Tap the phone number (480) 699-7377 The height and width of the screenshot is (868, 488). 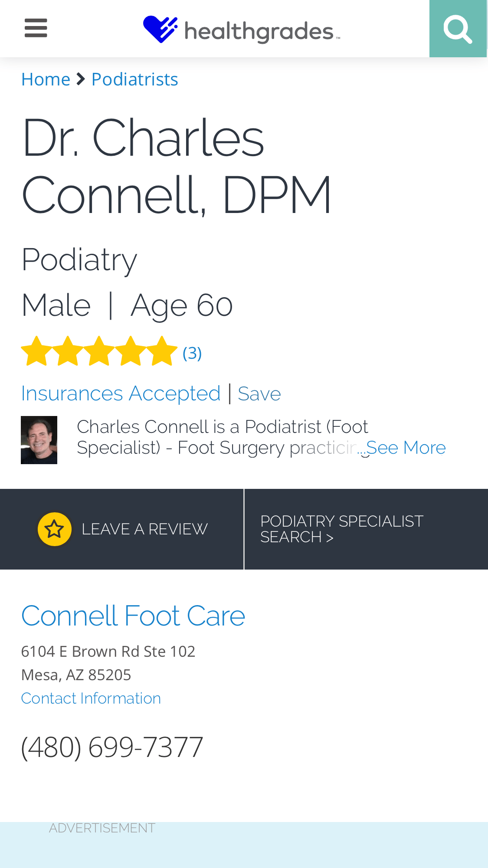point(112,747)
